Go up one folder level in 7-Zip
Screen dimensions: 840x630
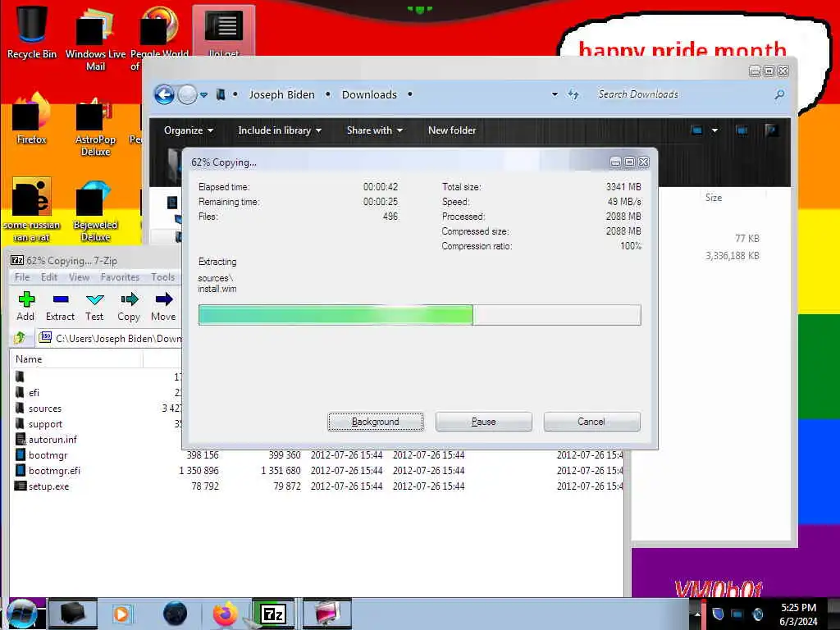[20, 338]
